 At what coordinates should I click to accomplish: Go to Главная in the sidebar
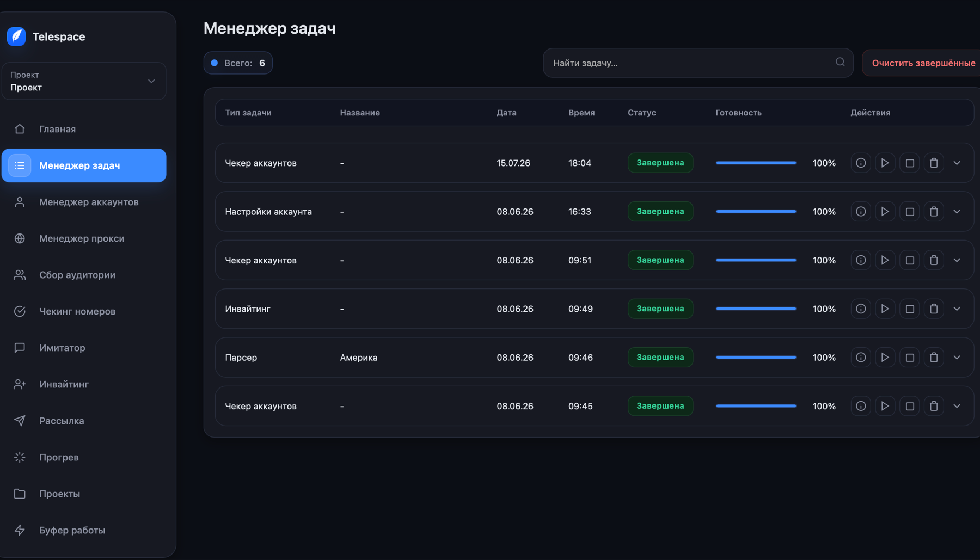tap(84, 129)
